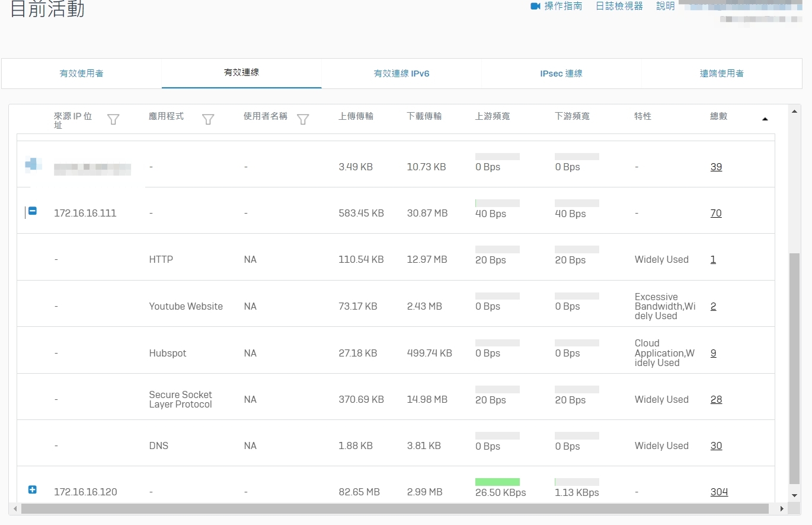Open filter for 來源 IP 位址 column

click(113, 120)
